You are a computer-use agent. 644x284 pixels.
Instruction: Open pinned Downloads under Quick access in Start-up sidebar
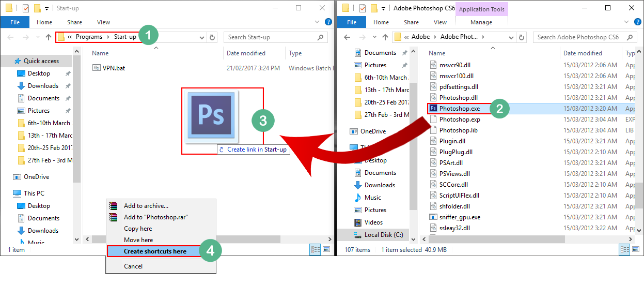(43, 86)
